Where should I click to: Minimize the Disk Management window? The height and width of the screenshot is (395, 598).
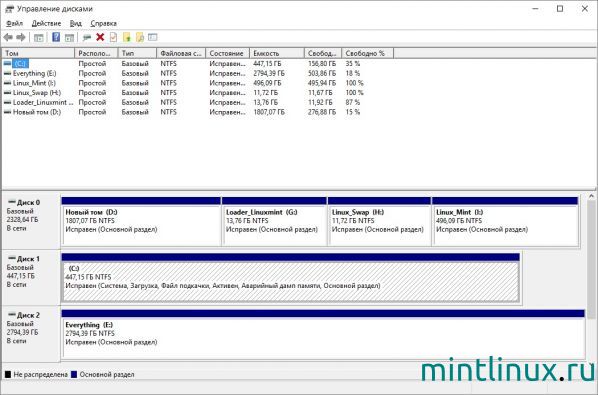535,8
